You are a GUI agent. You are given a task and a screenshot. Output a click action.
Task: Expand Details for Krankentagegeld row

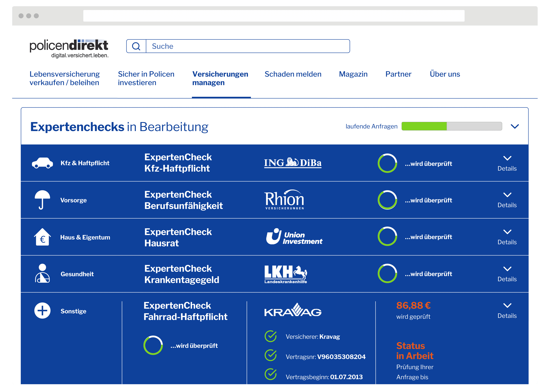tap(507, 274)
